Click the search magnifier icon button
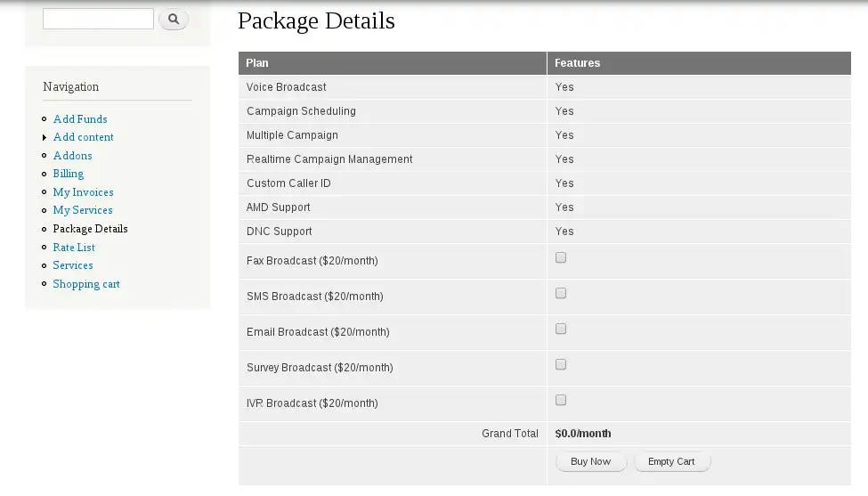The image size is (868, 496). pyautogui.click(x=174, y=19)
